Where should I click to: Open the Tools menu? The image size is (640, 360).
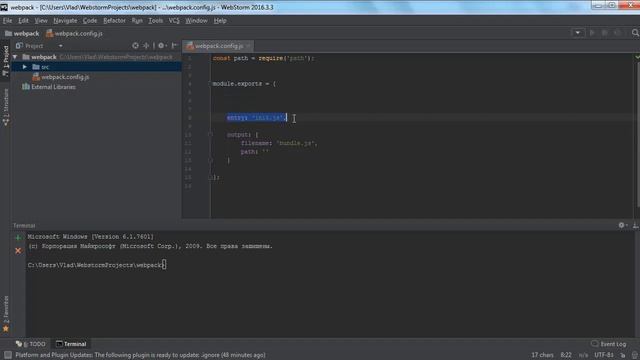pos(156,20)
